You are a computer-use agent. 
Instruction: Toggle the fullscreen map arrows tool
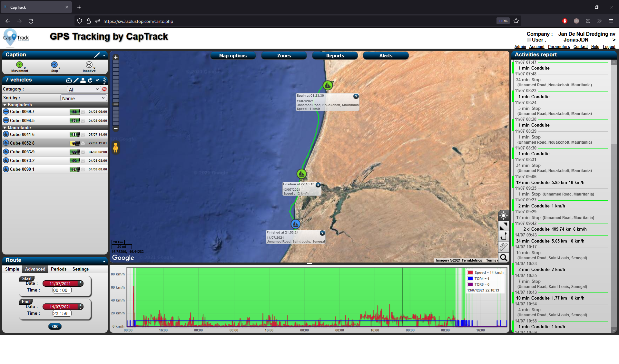(503, 226)
